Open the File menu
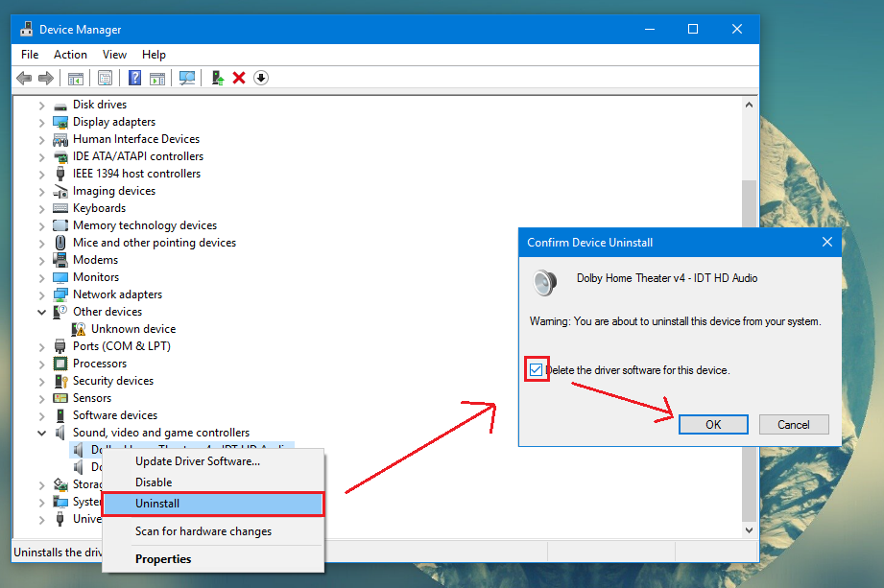The height and width of the screenshot is (588, 884). pos(30,55)
